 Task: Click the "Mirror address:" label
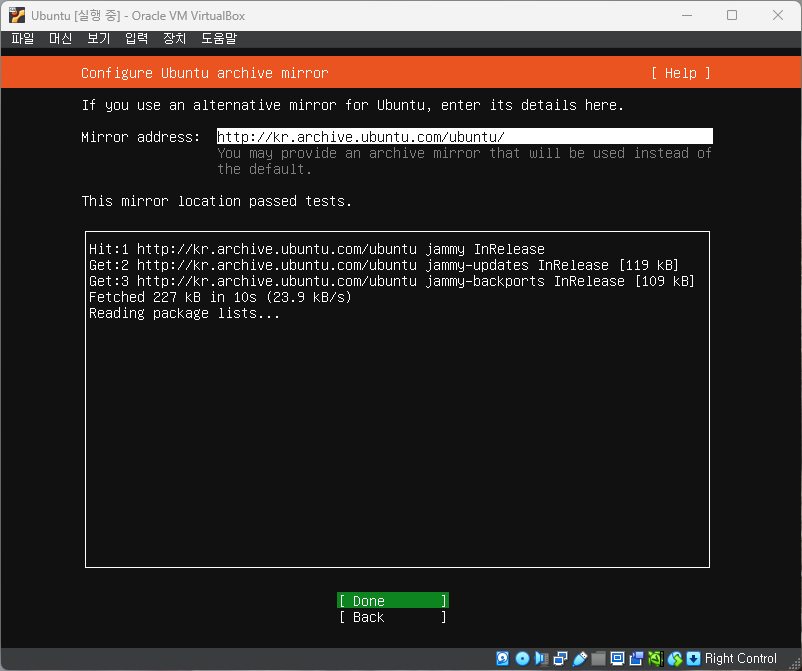[141, 137]
